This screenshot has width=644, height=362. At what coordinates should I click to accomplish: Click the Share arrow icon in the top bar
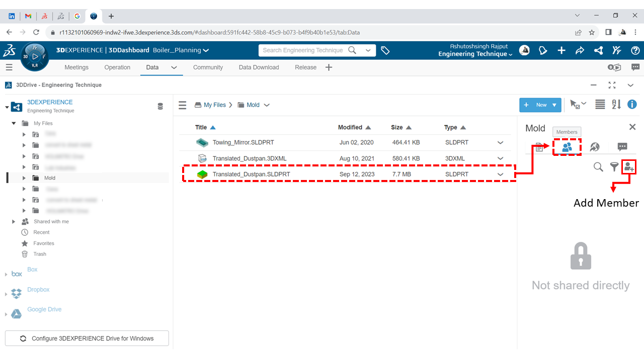pos(580,50)
